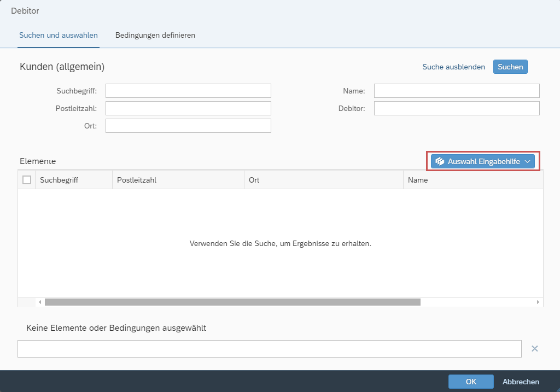Confirm with the OK button

(471, 382)
